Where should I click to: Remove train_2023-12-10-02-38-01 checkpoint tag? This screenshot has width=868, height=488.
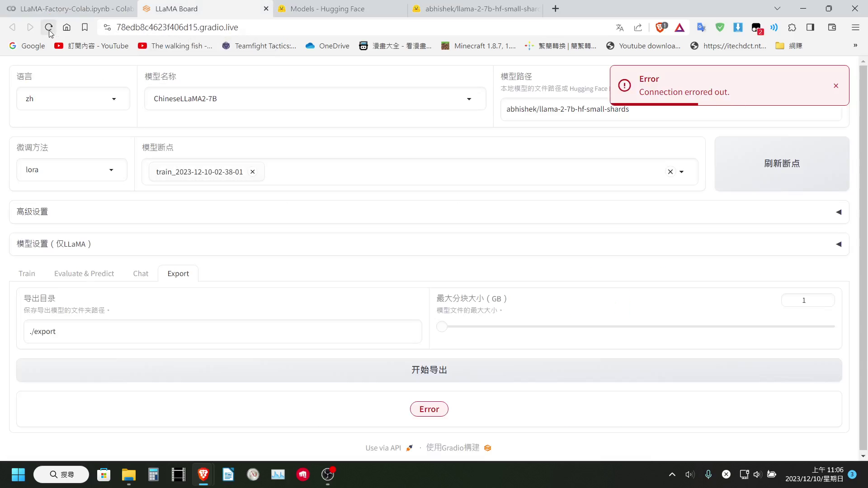point(253,172)
